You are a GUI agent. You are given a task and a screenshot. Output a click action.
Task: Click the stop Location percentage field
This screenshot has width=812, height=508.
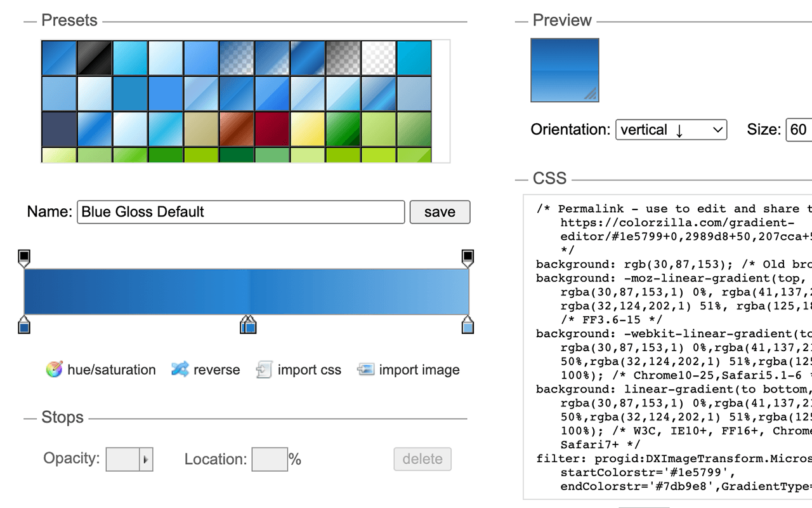pyautogui.click(x=270, y=459)
